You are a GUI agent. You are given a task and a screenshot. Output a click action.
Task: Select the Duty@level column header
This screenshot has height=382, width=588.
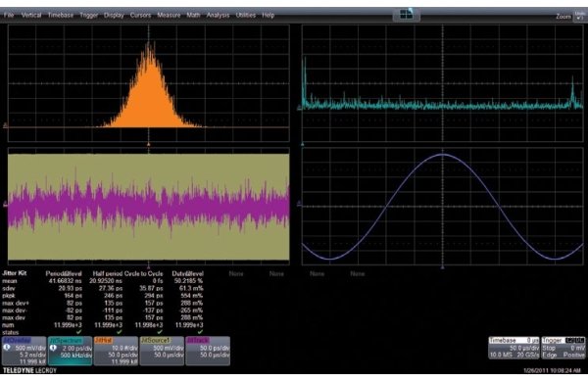[x=187, y=273]
